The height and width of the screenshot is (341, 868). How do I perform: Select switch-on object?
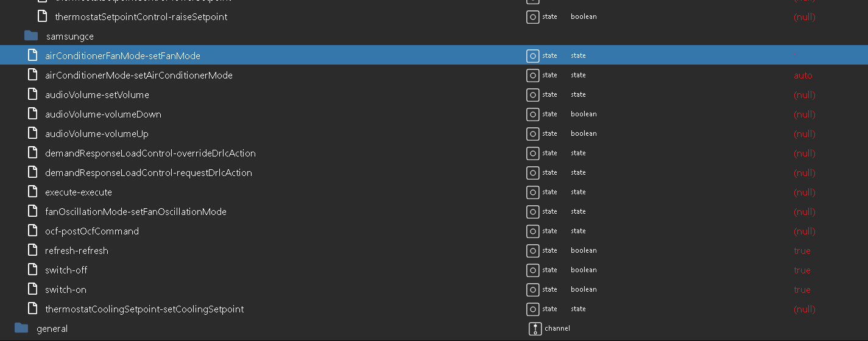coord(66,290)
